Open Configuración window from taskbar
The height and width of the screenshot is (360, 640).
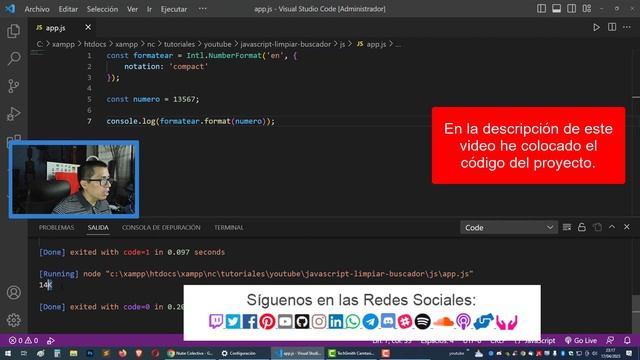pos(239,353)
